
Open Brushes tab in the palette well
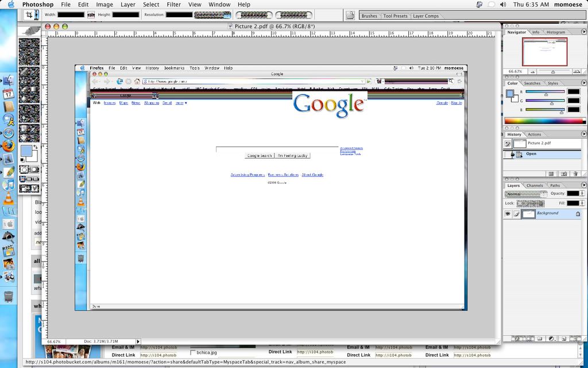tap(369, 16)
